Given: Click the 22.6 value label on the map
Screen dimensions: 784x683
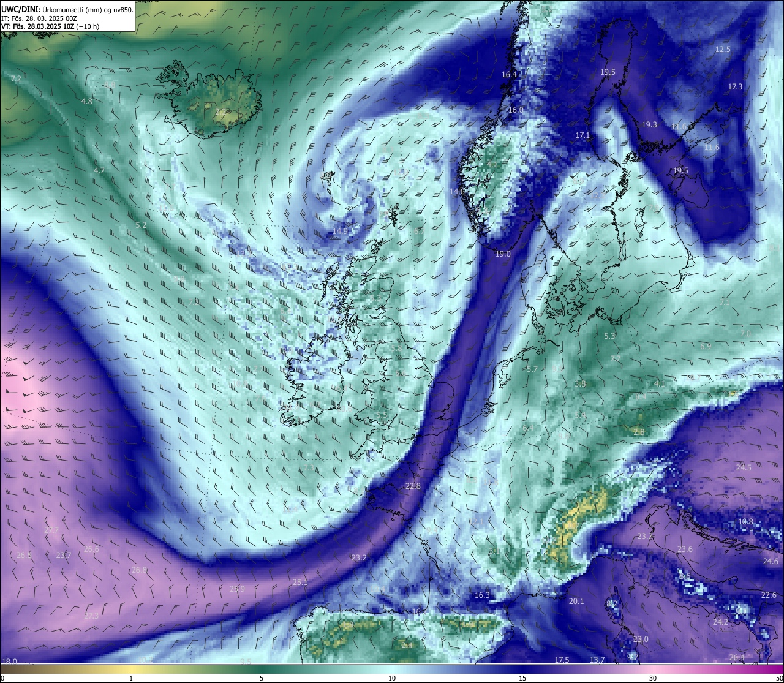Looking at the screenshot, I should click(769, 595).
